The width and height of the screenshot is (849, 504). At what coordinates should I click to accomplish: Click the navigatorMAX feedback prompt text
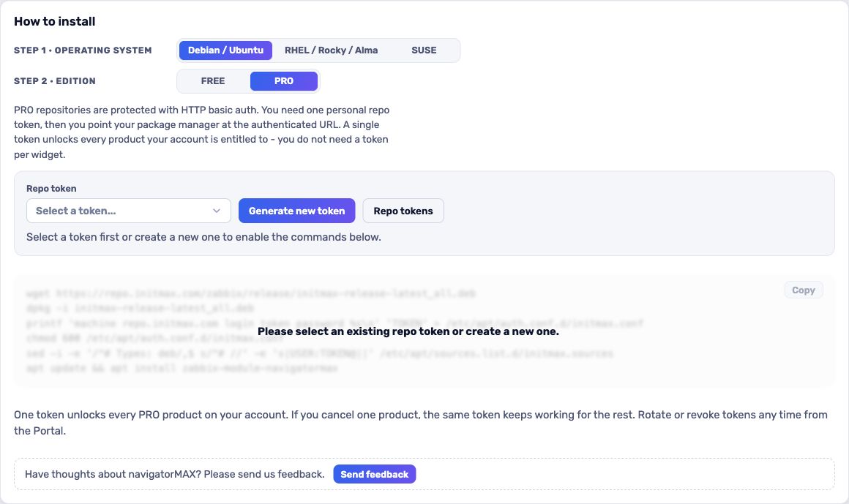[175, 474]
